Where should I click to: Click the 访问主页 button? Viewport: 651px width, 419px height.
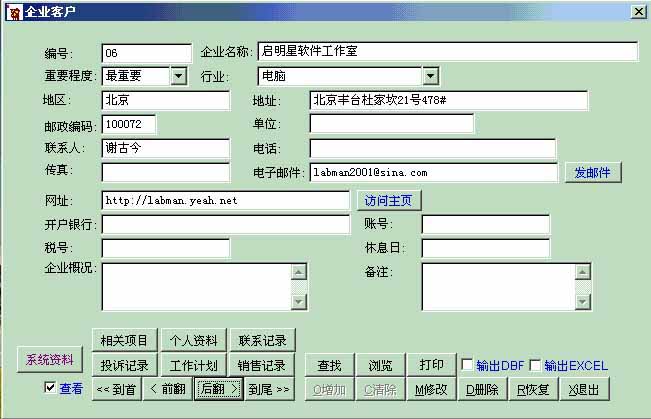pos(389,201)
